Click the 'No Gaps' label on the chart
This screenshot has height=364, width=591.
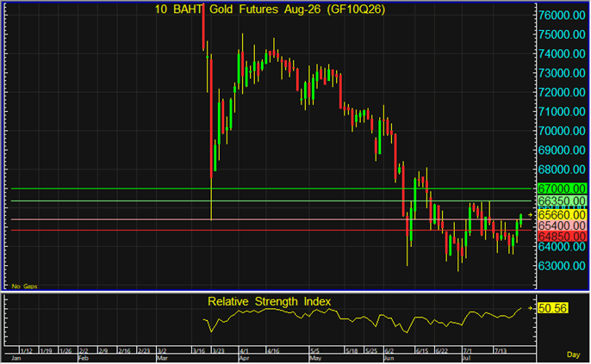(x=24, y=287)
